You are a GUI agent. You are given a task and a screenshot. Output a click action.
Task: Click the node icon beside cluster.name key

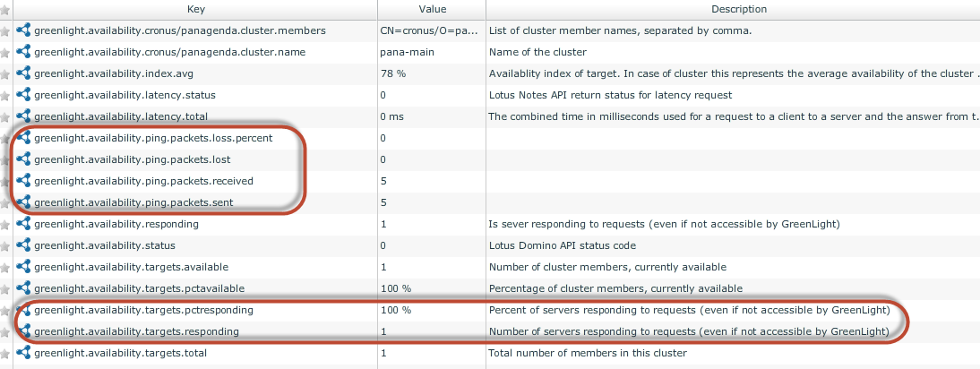24,52
